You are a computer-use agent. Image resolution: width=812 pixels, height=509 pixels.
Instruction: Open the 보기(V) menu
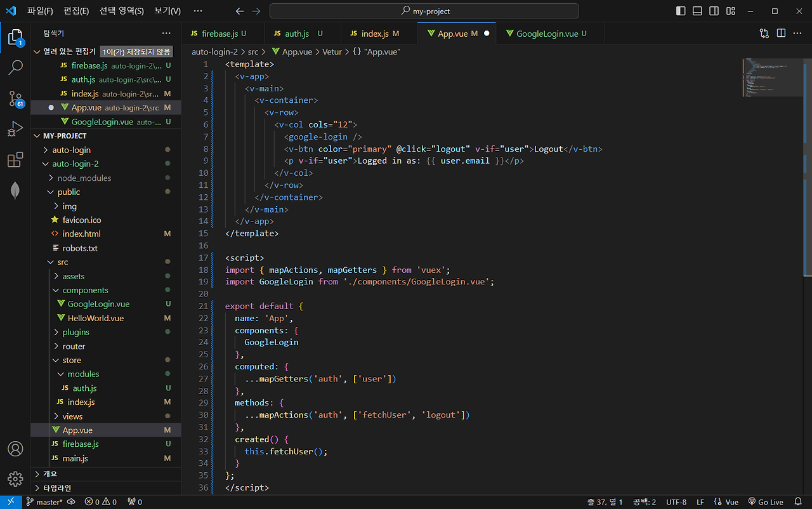click(167, 11)
